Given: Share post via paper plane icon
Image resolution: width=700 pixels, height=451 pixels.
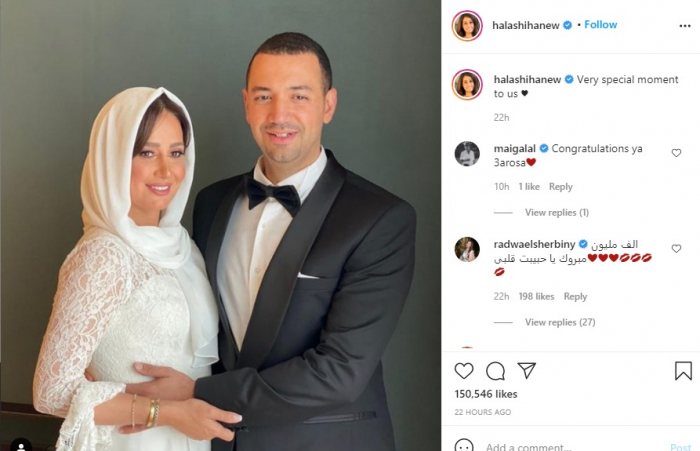Looking at the screenshot, I should [526, 371].
